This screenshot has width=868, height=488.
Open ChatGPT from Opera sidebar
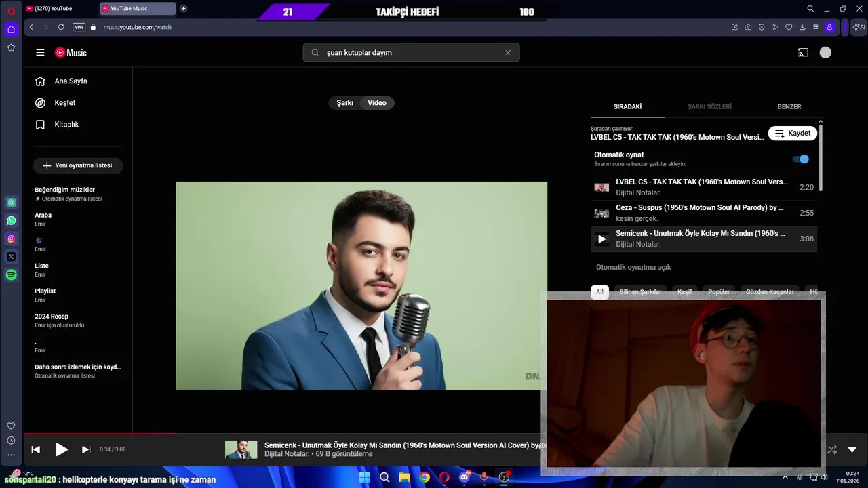click(11, 202)
